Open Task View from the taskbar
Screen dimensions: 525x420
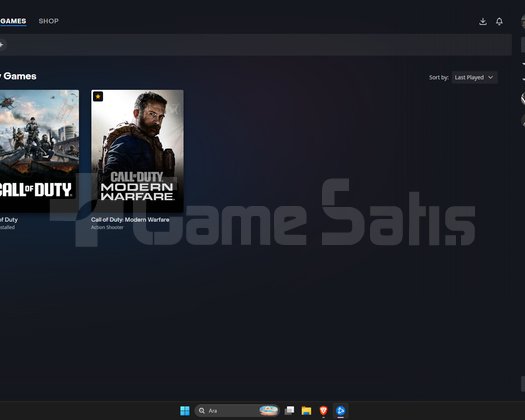pyautogui.click(x=289, y=410)
